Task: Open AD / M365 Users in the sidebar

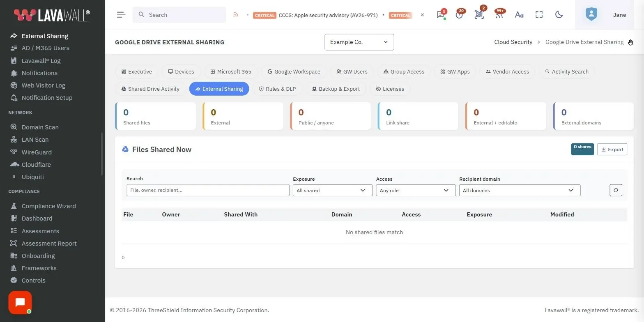Action: point(45,48)
